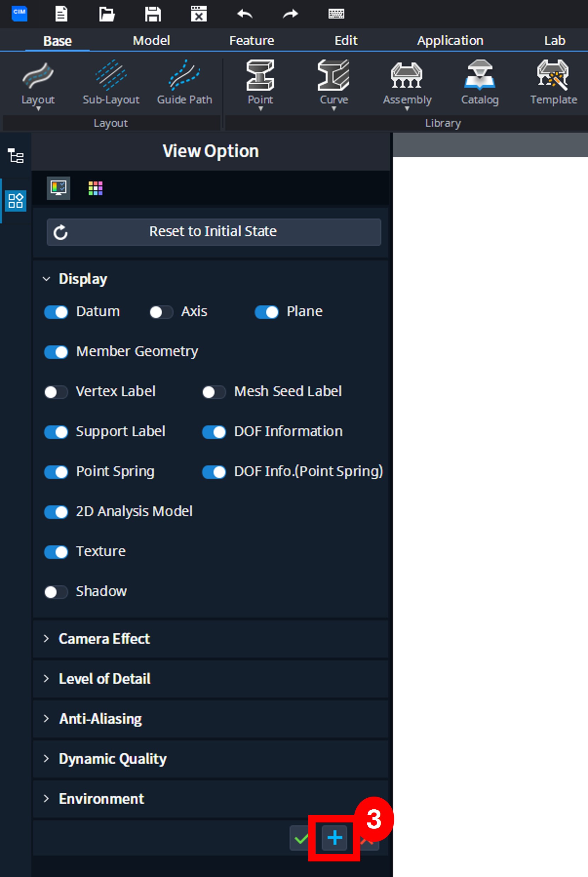Open the Application ribbon tab
Screen dimensions: 588x877
tap(450, 40)
